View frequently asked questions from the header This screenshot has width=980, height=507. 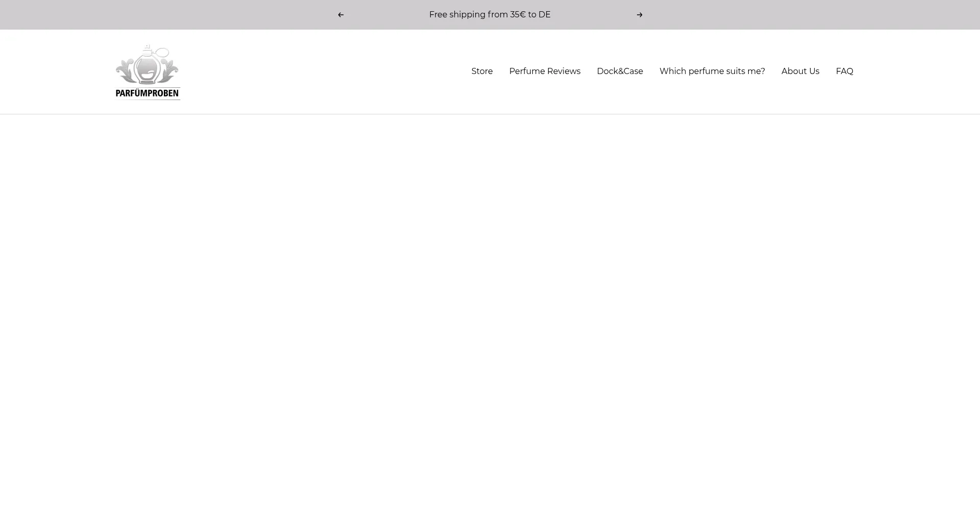(844, 71)
